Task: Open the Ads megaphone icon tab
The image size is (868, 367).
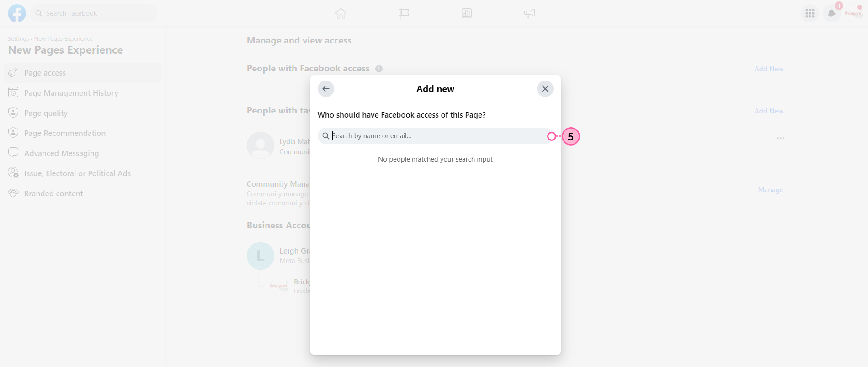Action: 529,13
